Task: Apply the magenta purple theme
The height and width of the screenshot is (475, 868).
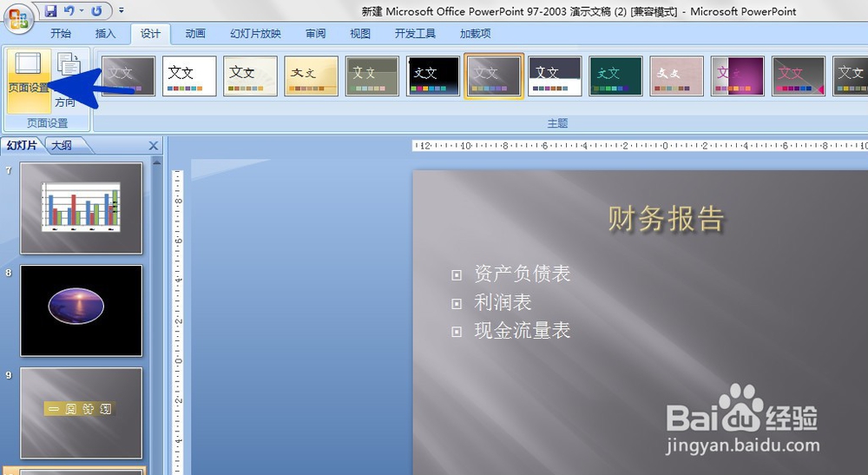Action: click(737, 76)
